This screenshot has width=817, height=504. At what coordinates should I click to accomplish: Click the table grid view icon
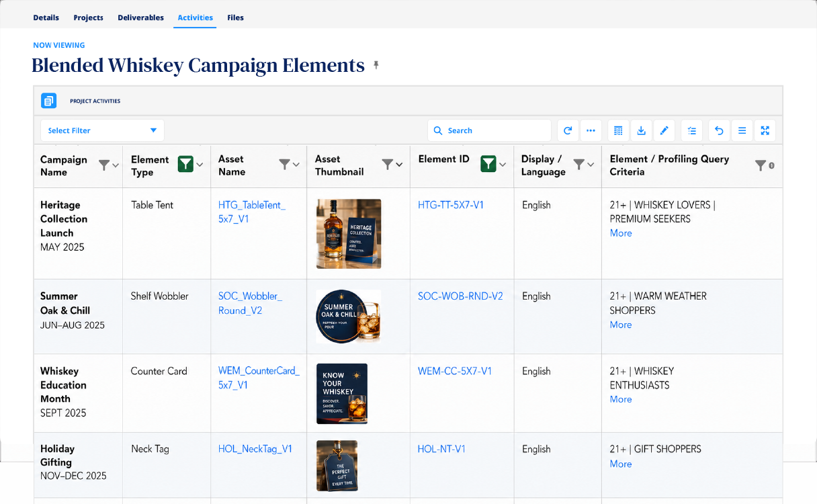[618, 130]
